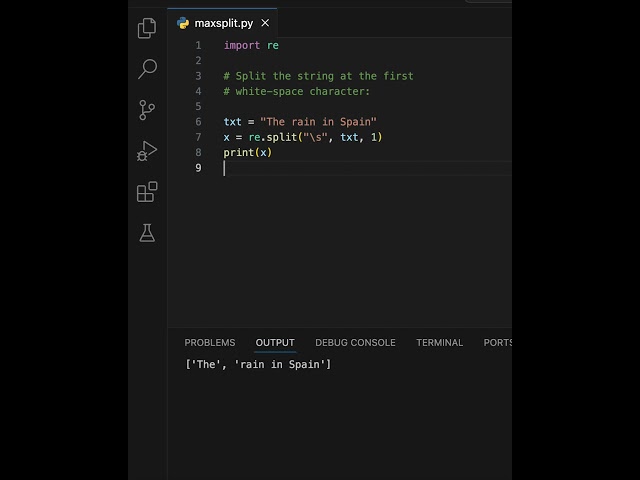Click line number 3 in the gutter
The width and height of the screenshot is (640, 480).
(x=198, y=76)
